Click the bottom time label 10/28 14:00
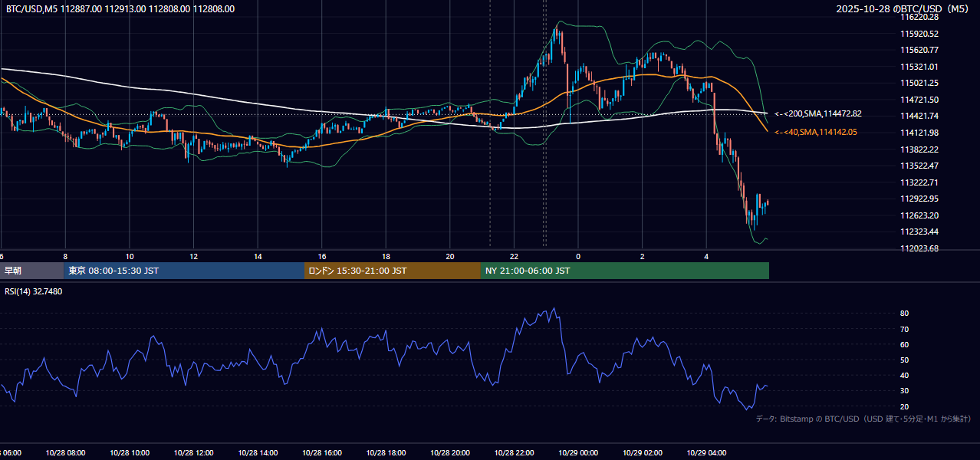980x460 pixels. [x=258, y=453]
